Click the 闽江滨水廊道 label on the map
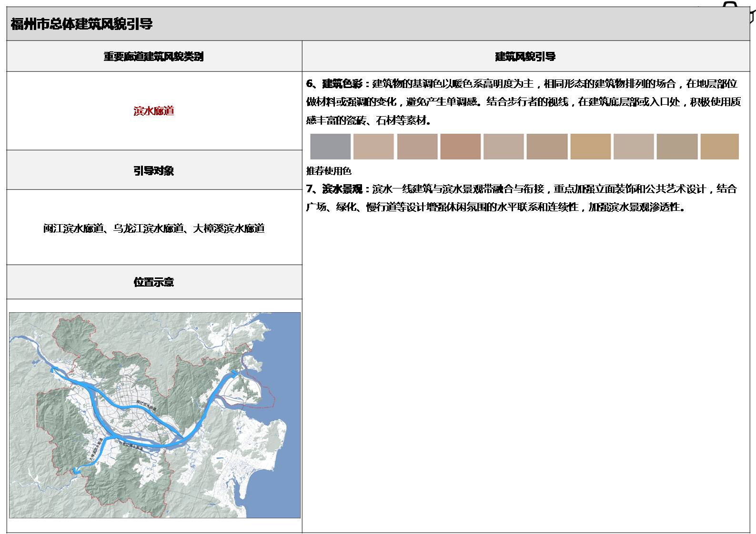This screenshot has height=534, width=756. [x=146, y=406]
